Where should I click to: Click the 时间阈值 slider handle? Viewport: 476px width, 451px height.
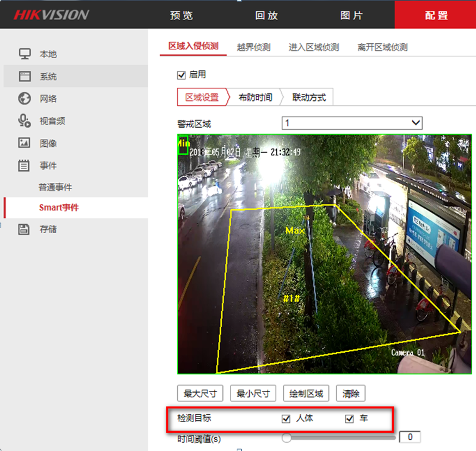(x=286, y=437)
